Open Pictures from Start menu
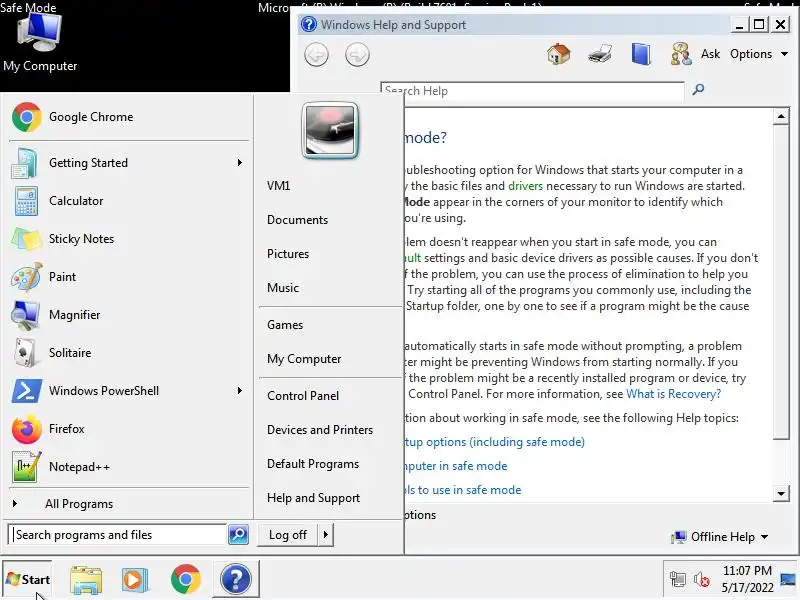 pyautogui.click(x=288, y=254)
